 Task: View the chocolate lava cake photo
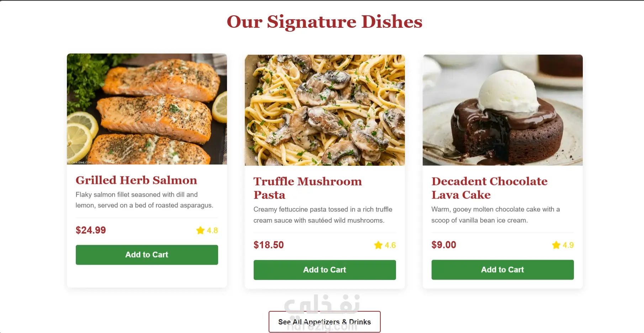[503, 110]
